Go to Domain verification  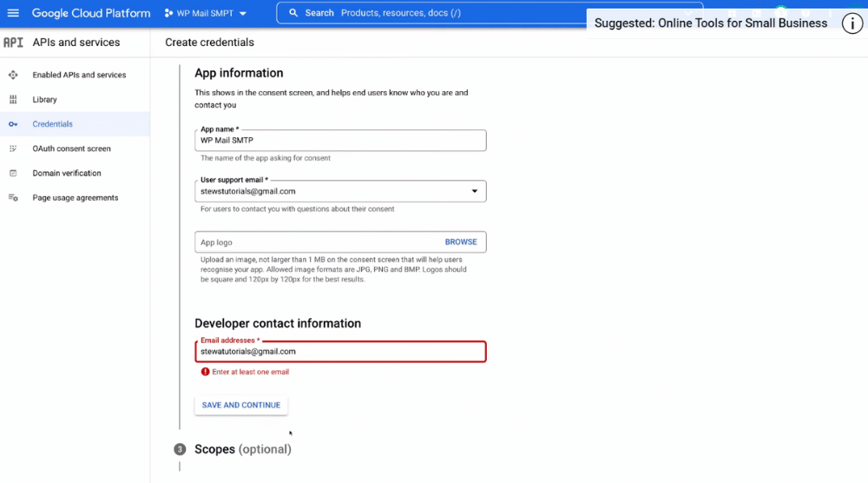(67, 173)
